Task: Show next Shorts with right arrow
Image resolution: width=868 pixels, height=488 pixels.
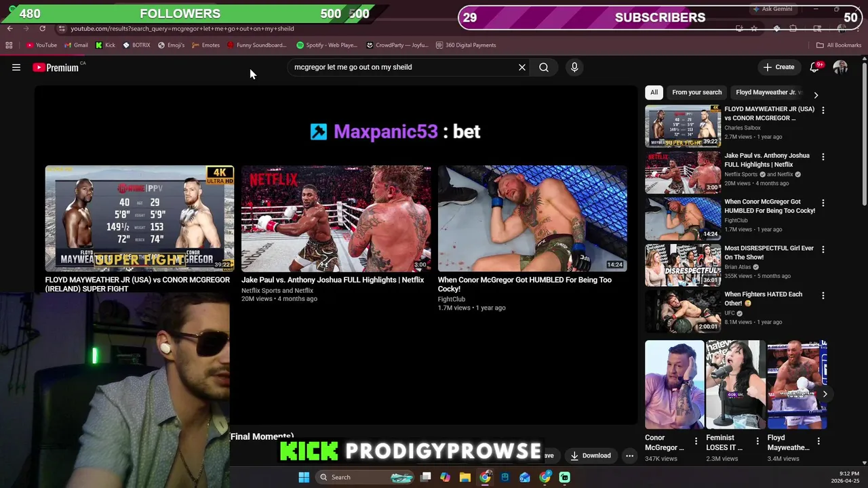Action: tap(825, 394)
